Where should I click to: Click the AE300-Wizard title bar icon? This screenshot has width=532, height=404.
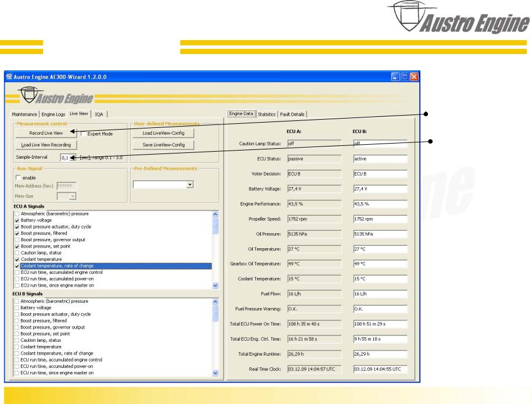click(9, 77)
